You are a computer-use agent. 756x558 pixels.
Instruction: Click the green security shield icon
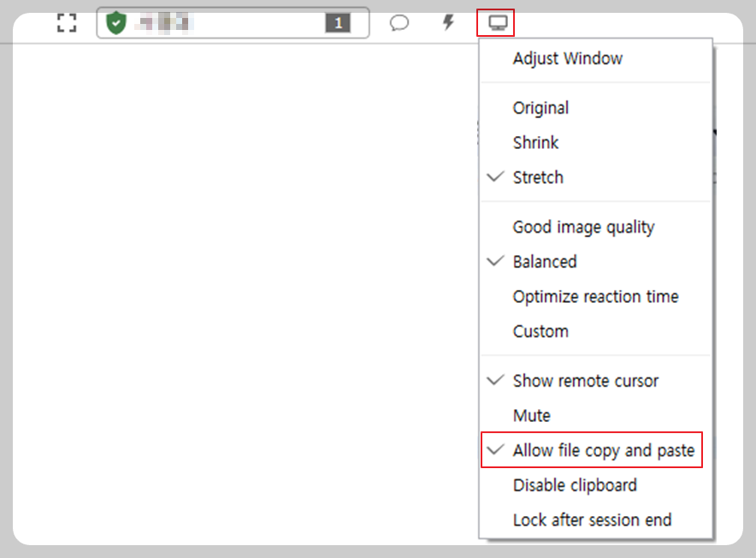tap(116, 23)
